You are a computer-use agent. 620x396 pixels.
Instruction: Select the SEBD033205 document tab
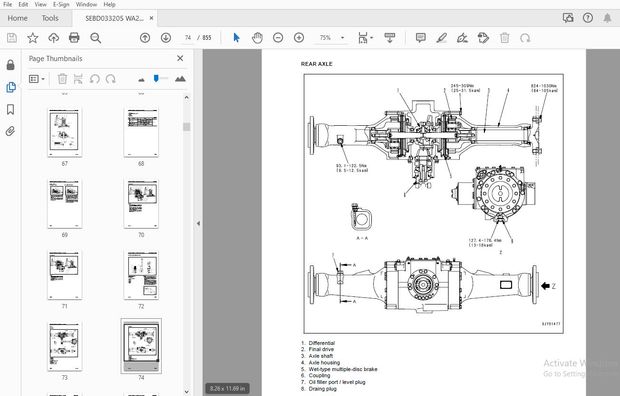[114, 18]
